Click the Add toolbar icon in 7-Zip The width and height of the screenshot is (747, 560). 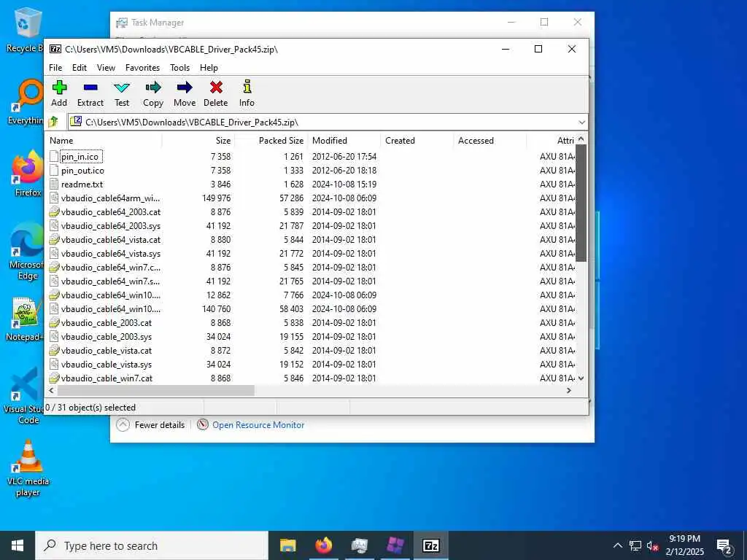[59, 93]
